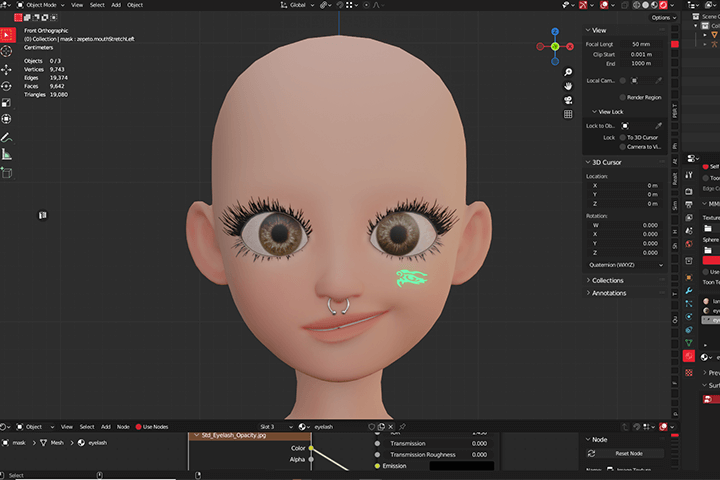Switch to rendered viewport shading
The image size is (720, 480).
click(x=664, y=5)
